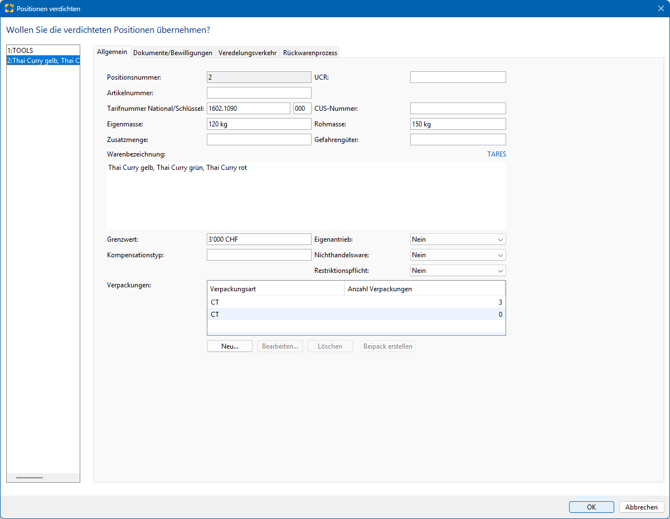Open the Veredelungsverkehr tab

pos(247,53)
